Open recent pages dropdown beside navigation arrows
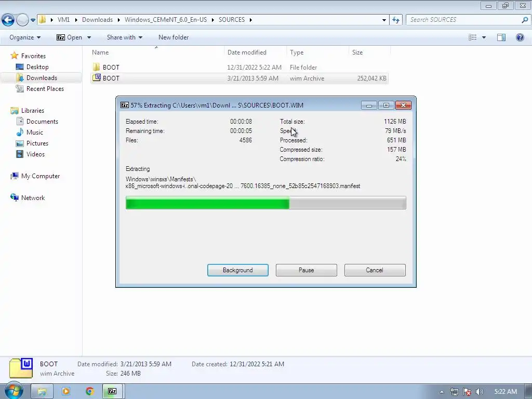532x399 pixels. click(33, 20)
